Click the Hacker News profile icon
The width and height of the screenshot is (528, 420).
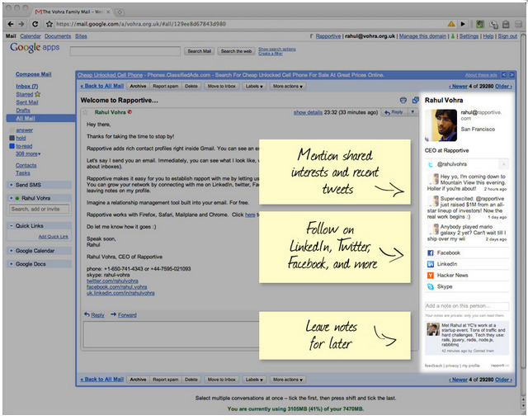431,275
